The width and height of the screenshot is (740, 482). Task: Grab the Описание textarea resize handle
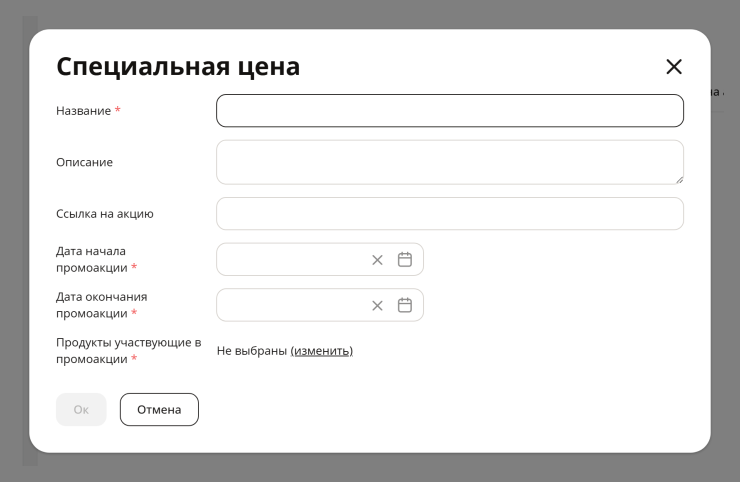pyautogui.click(x=679, y=179)
